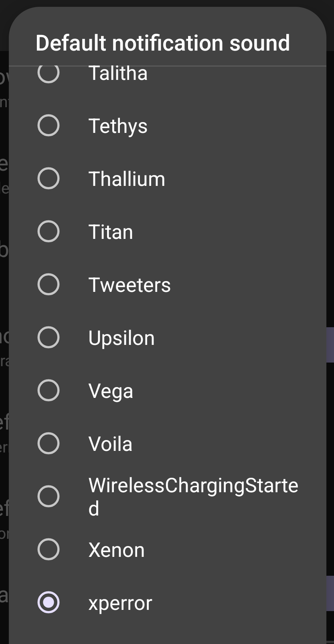Choose the Xenon radio button
The width and height of the screenshot is (334, 644).
pos(49,549)
